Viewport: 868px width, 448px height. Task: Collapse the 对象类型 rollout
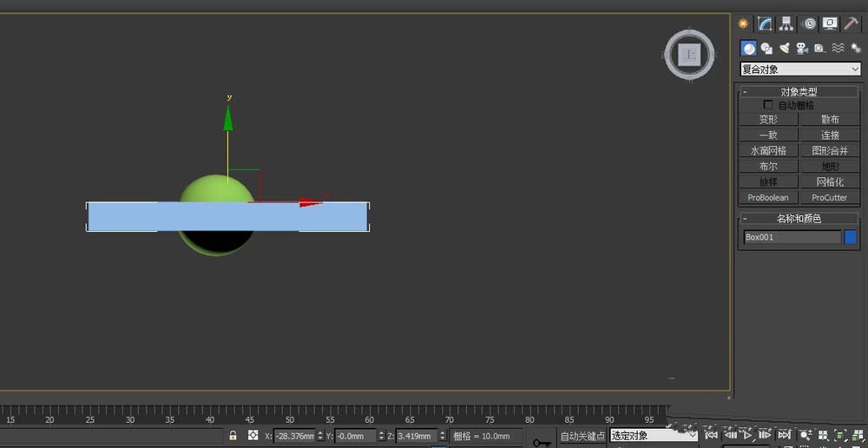pos(745,92)
